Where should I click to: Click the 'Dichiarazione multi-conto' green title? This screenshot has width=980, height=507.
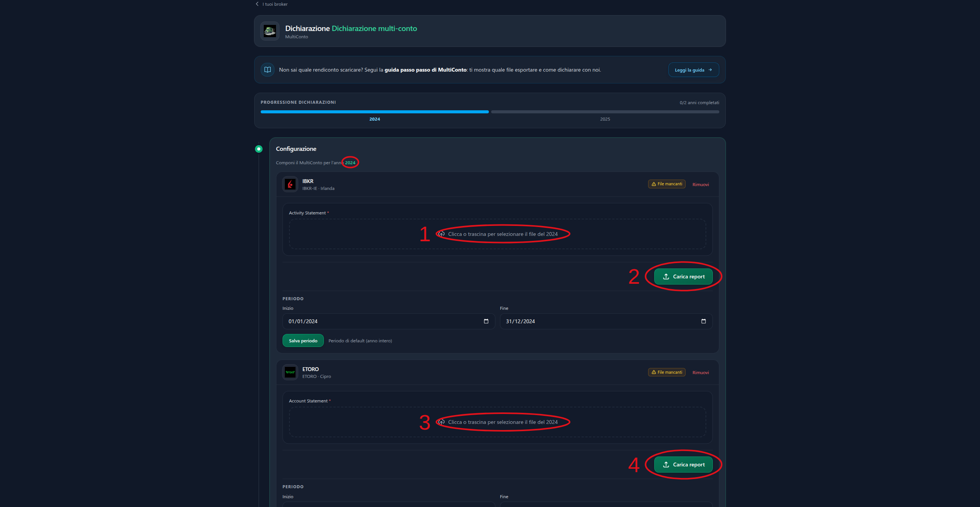pos(374,28)
